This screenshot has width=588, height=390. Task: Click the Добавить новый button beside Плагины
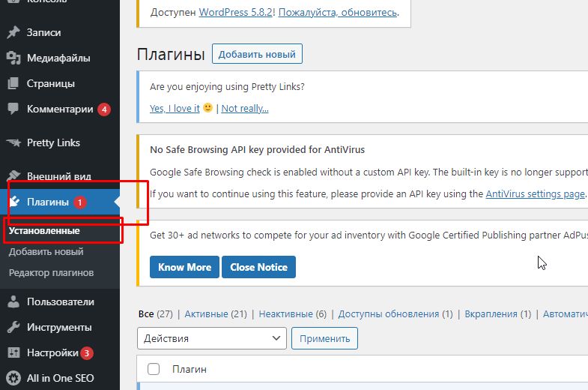point(257,54)
